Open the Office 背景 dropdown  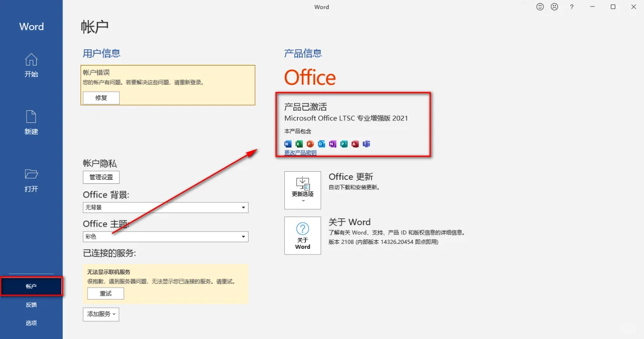(x=166, y=207)
